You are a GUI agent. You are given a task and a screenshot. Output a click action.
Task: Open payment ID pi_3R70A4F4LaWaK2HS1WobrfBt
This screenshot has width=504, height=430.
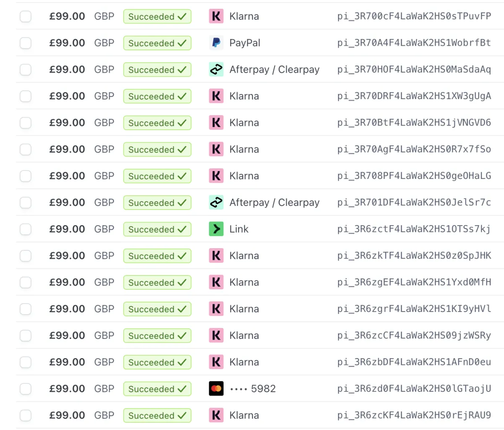click(414, 43)
